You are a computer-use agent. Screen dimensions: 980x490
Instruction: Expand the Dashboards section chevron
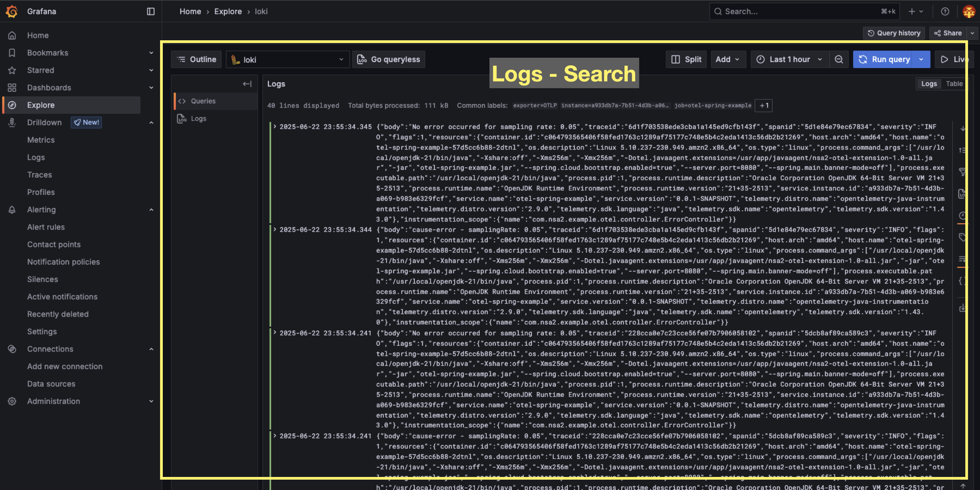click(x=151, y=88)
